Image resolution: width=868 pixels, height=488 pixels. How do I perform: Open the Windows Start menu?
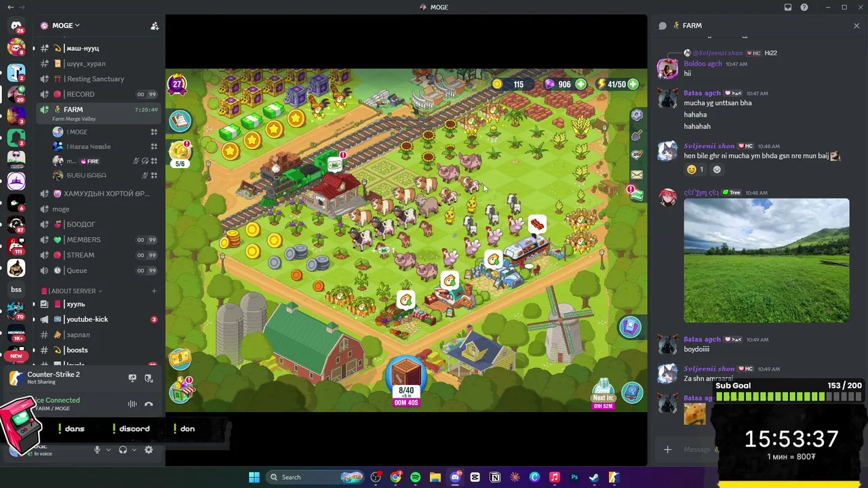coord(254,477)
